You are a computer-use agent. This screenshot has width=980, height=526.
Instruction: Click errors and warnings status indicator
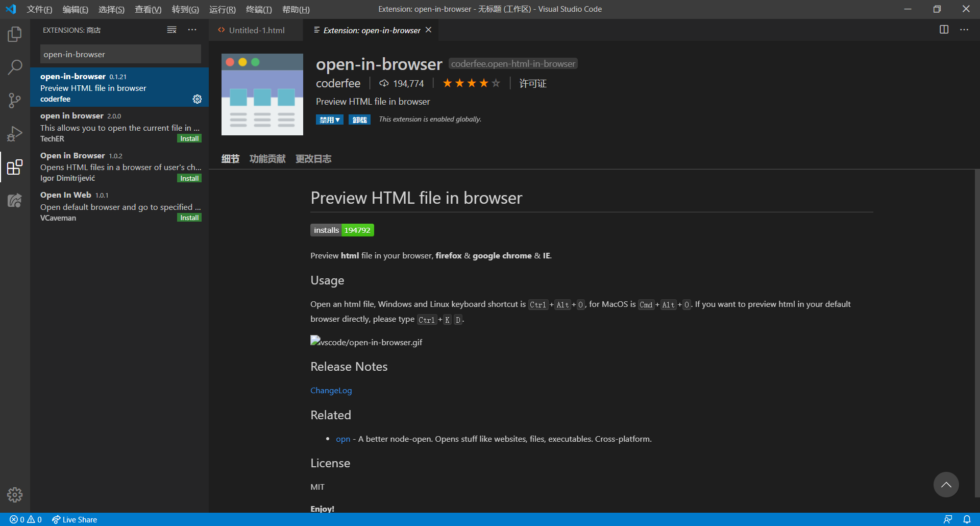coord(26,519)
